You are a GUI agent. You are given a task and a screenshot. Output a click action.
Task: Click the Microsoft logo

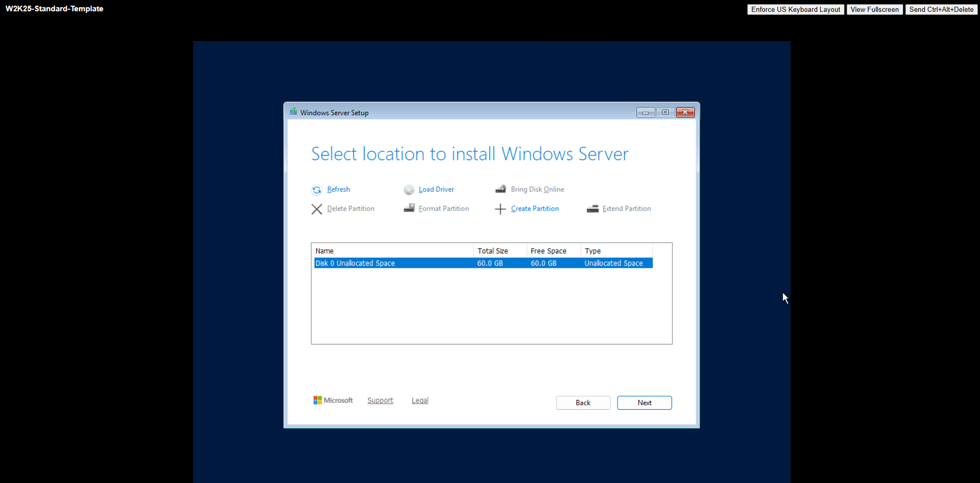tap(333, 400)
